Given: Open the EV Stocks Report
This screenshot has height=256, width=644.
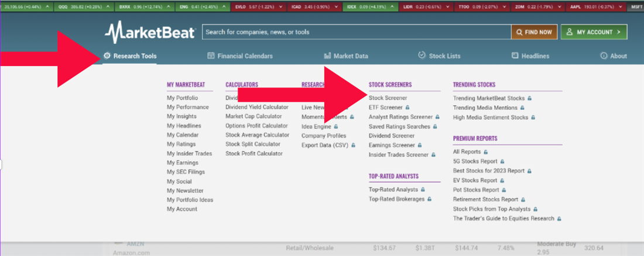Looking at the screenshot, I should [476, 181].
